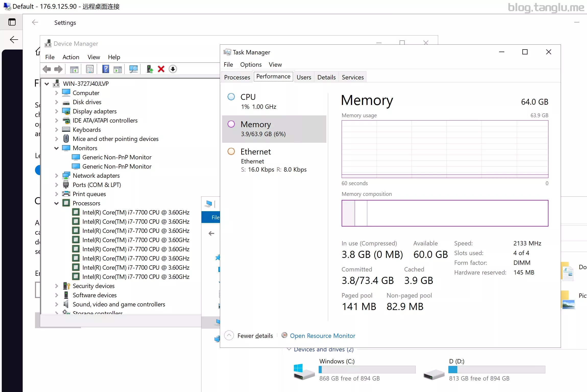The width and height of the screenshot is (587, 392).
Task: Click the large back arrow in the left sidebar
Action: [14, 40]
